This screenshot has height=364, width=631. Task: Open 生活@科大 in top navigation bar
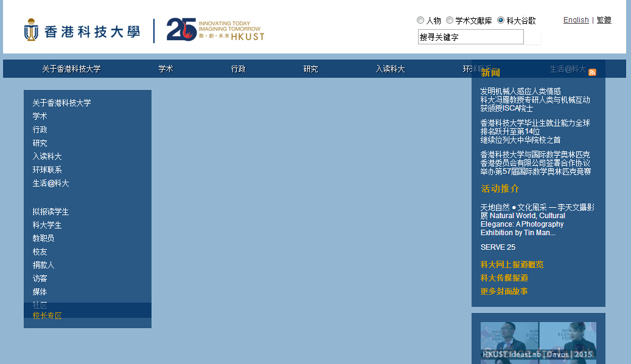(568, 69)
